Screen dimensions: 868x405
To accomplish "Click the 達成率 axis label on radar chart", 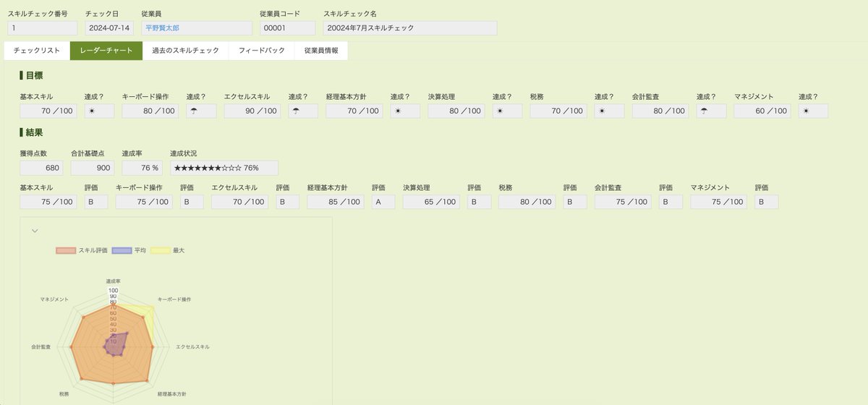I will (x=114, y=281).
